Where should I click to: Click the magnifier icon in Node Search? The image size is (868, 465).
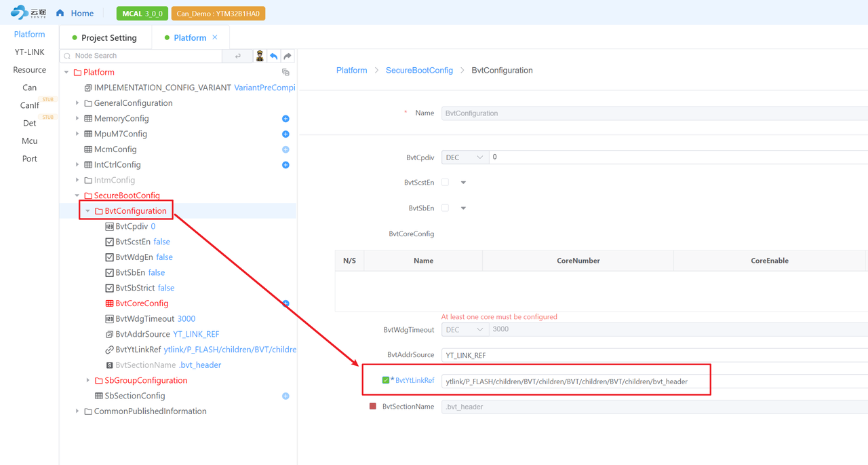point(68,56)
